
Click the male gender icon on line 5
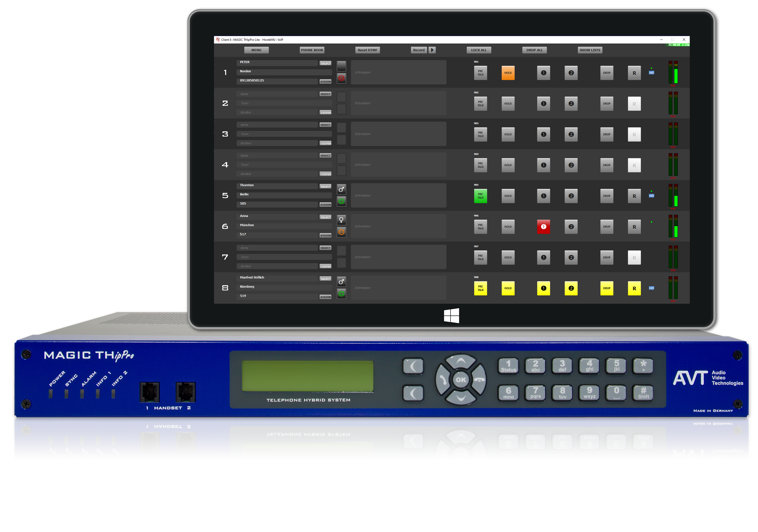tap(341, 189)
